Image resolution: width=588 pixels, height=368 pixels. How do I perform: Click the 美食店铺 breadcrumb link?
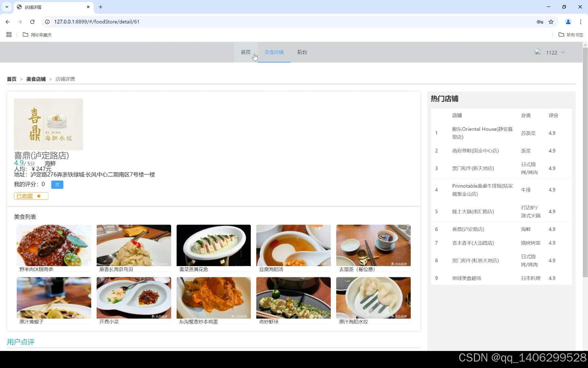(x=36, y=79)
